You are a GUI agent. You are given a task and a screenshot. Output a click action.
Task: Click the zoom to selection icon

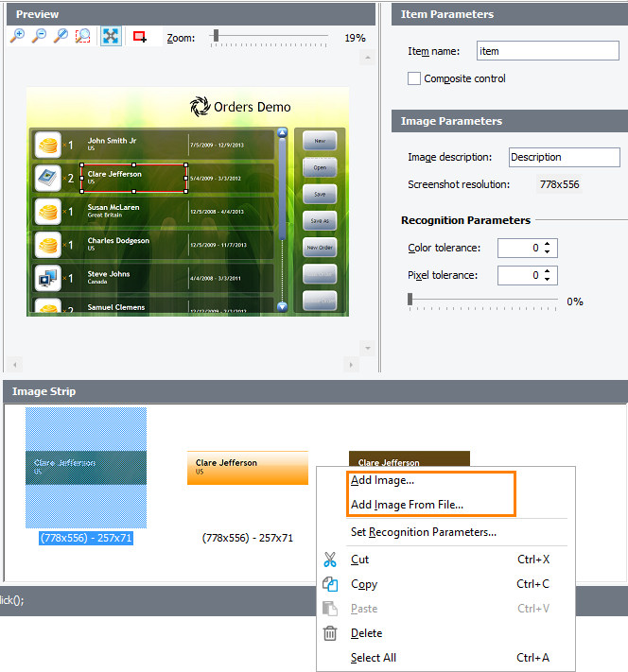point(83,36)
